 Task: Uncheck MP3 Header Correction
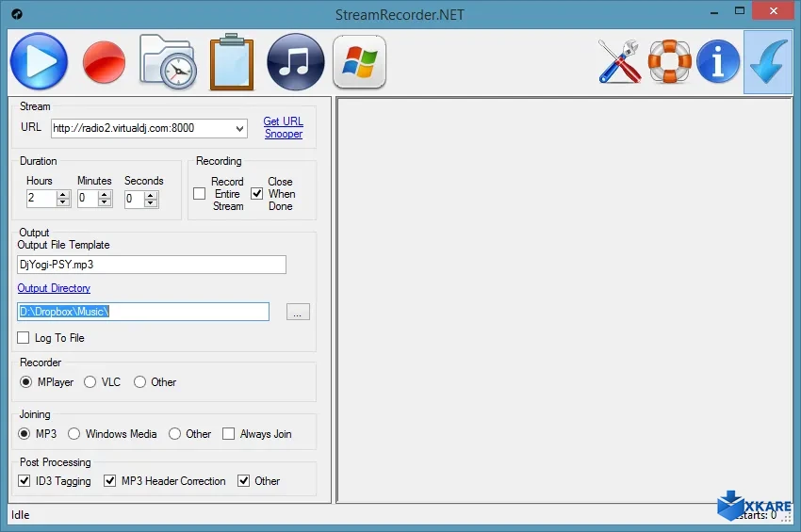[x=110, y=480]
